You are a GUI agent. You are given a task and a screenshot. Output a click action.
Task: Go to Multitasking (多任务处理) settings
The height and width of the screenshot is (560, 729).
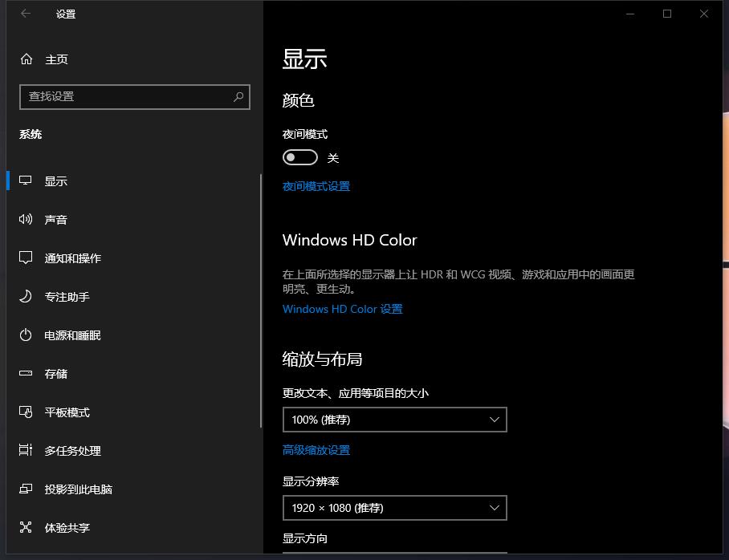click(73, 451)
